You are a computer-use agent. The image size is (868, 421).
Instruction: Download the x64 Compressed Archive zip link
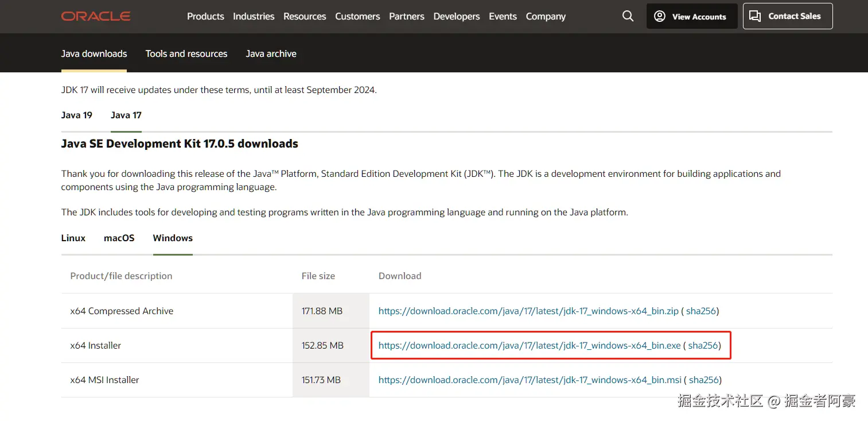pyautogui.click(x=528, y=311)
